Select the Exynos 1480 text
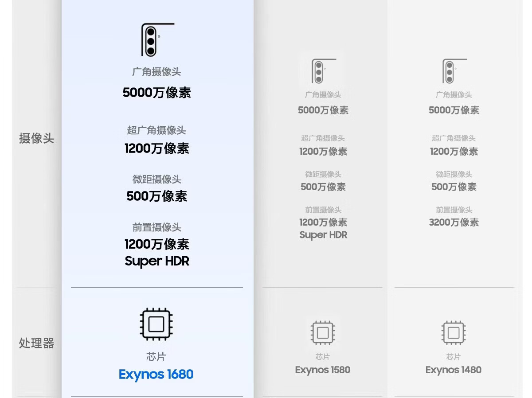532x398 pixels. point(454,370)
